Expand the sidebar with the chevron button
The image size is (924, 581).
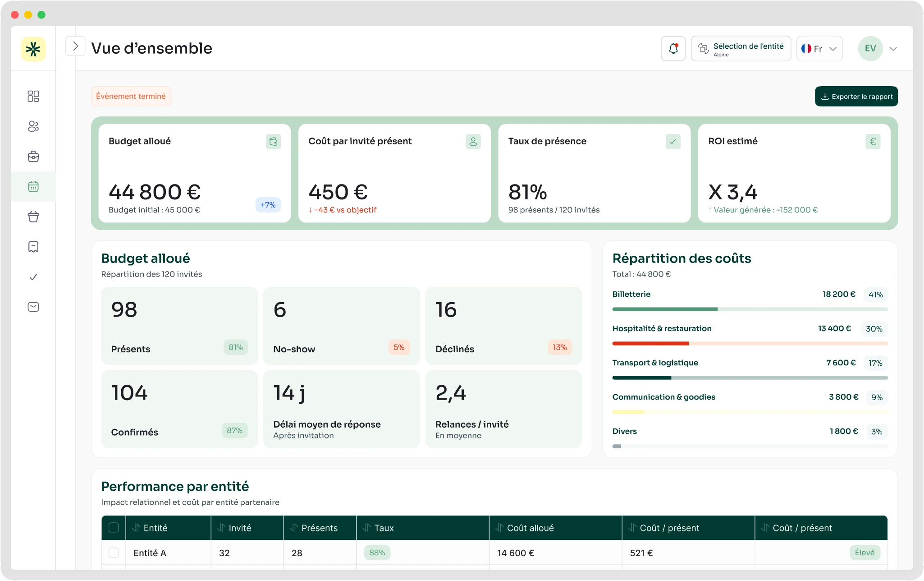[75, 46]
